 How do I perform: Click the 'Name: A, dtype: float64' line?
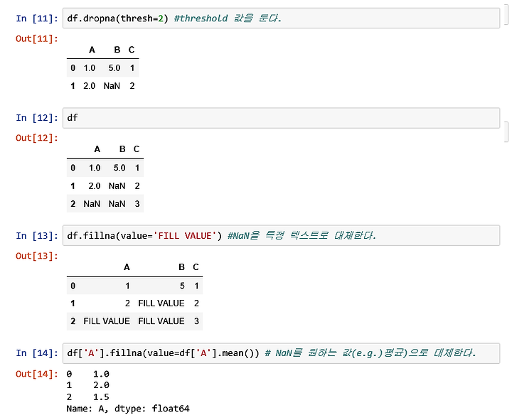pos(128,409)
